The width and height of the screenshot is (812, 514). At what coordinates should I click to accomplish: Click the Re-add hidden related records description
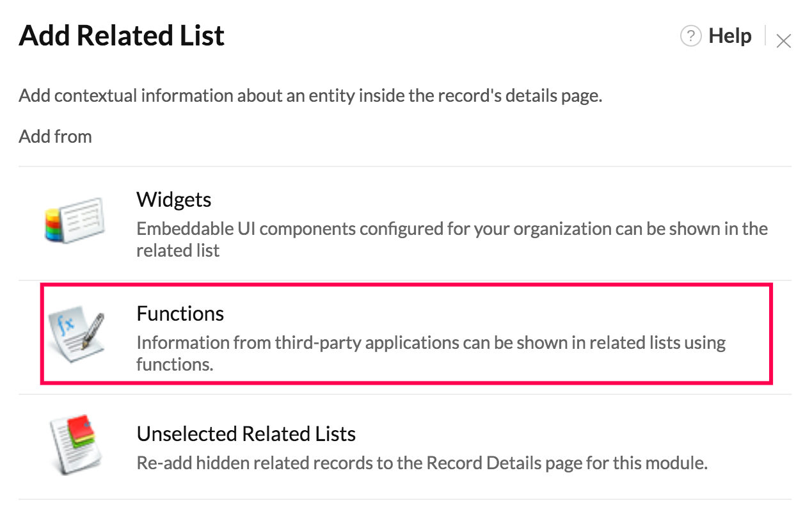tap(422, 463)
